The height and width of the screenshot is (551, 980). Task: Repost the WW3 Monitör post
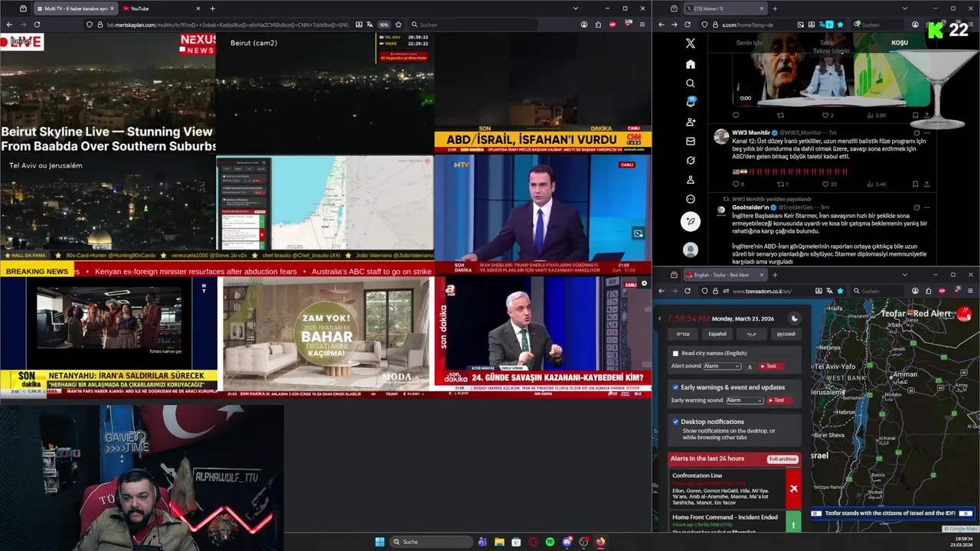point(780,184)
